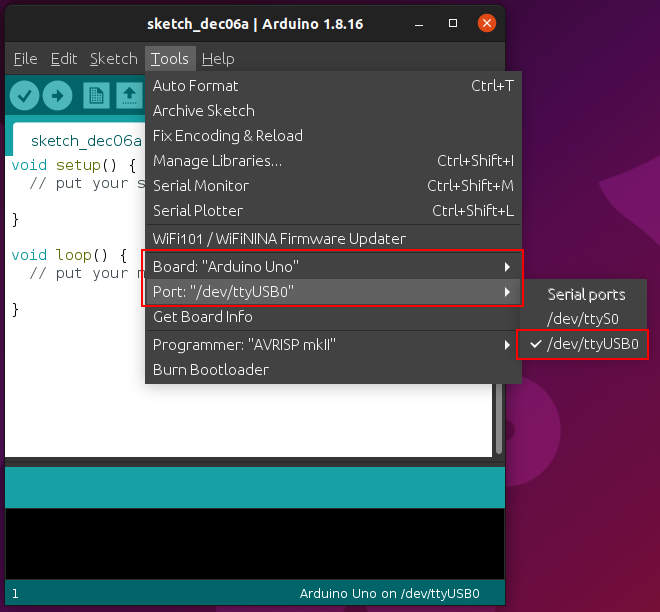The width and height of the screenshot is (660, 612).
Task: Select Archive Sketch menu entry
Action: (x=333, y=111)
